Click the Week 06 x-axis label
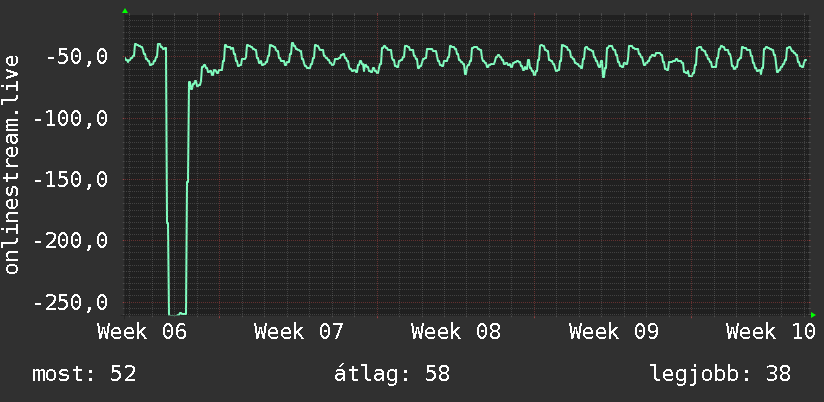This screenshot has width=824, height=402. click(x=142, y=332)
